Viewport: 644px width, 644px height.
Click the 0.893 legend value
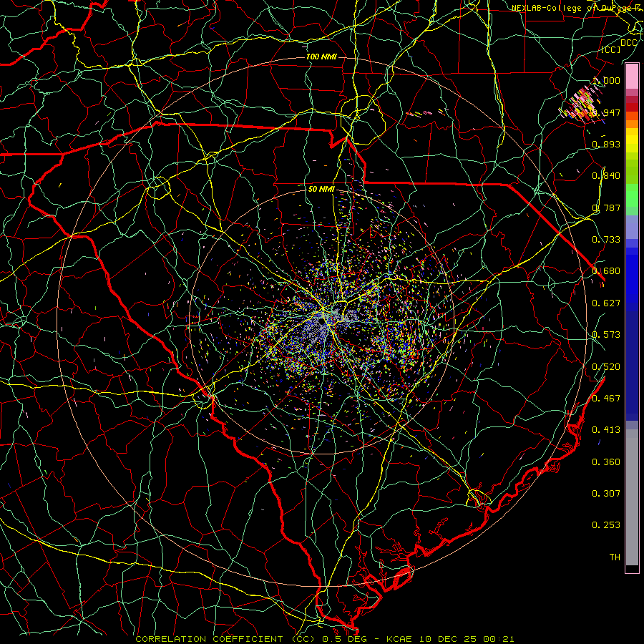[606, 144]
